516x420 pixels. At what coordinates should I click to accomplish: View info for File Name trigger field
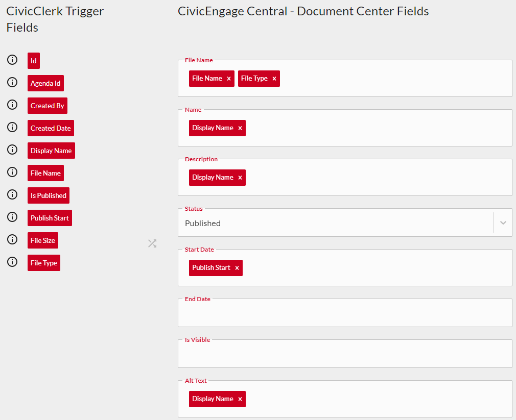(x=12, y=172)
